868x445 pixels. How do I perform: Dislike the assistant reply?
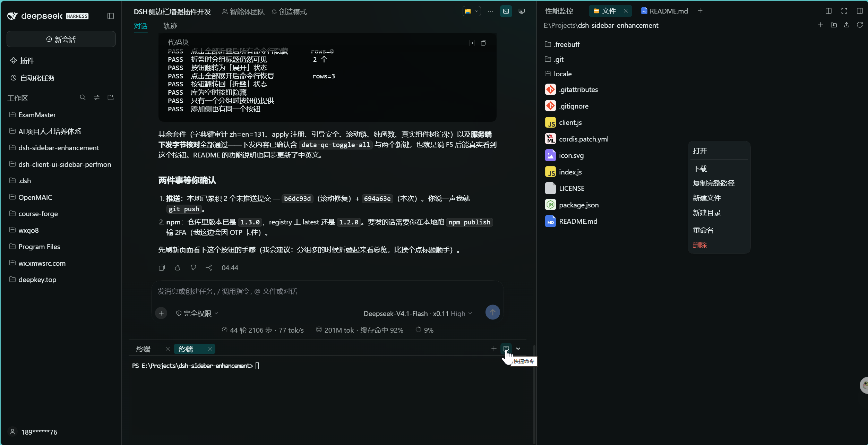193,268
